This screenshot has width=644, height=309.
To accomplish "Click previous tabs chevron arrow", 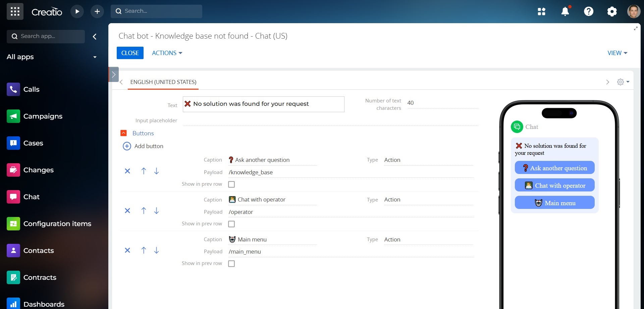I will point(121,82).
